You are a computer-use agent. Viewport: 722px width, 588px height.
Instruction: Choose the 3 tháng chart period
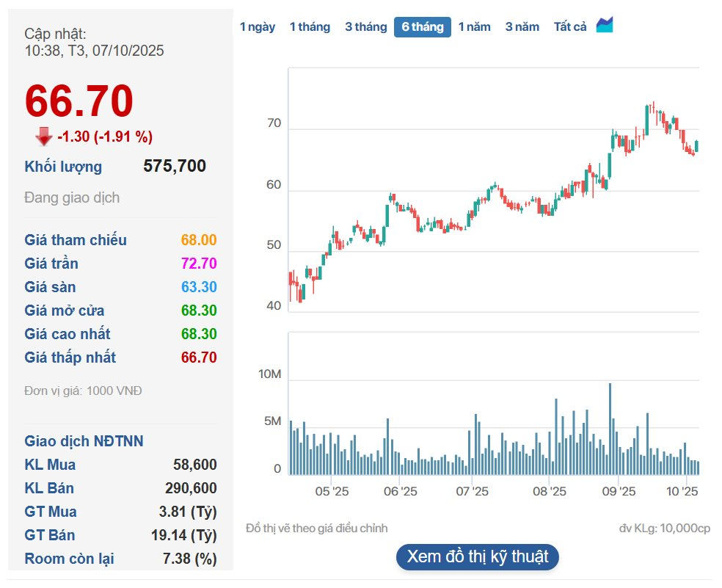[365, 27]
